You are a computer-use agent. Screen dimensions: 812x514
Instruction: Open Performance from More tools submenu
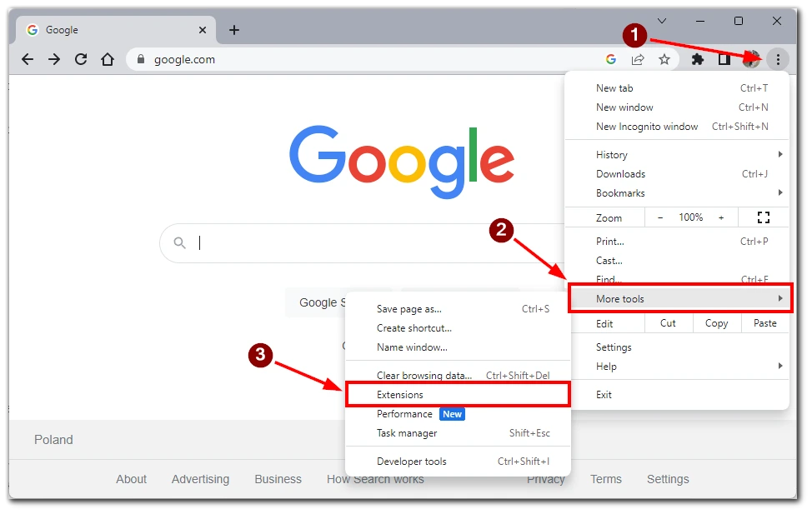tap(458, 414)
